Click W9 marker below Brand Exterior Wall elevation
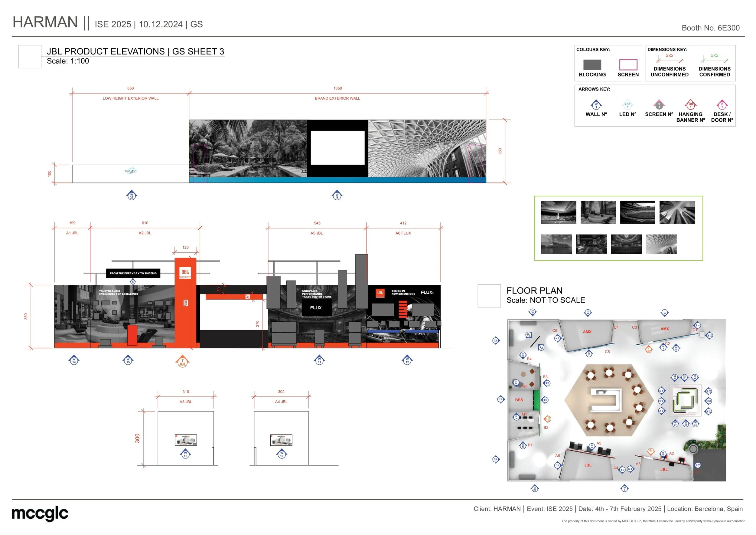The height and width of the screenshot is (535, 756). 337,195
